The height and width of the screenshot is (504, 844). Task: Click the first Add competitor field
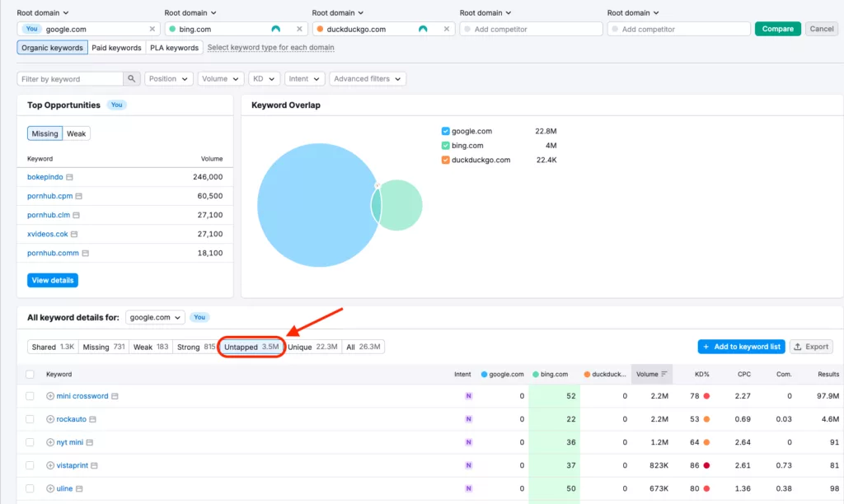click(x=532, y=29)
